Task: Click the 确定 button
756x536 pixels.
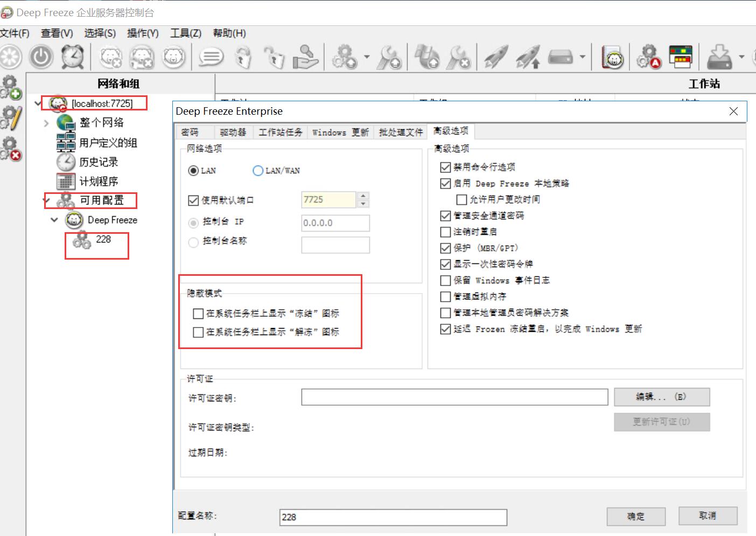Action: (x=635, y=516)
